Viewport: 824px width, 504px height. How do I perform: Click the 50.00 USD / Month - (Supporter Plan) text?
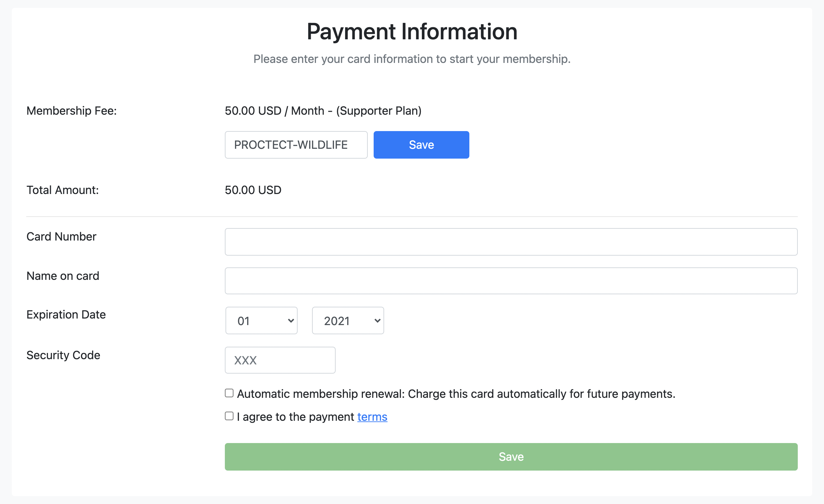[323, 111]
